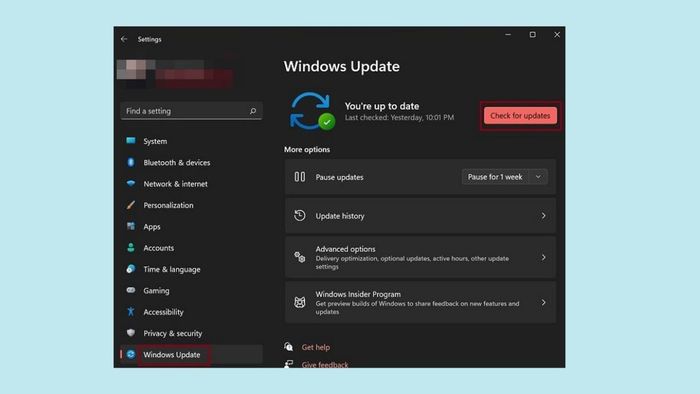
Task: Open Accessibility settings
Action: click(191, 312)
